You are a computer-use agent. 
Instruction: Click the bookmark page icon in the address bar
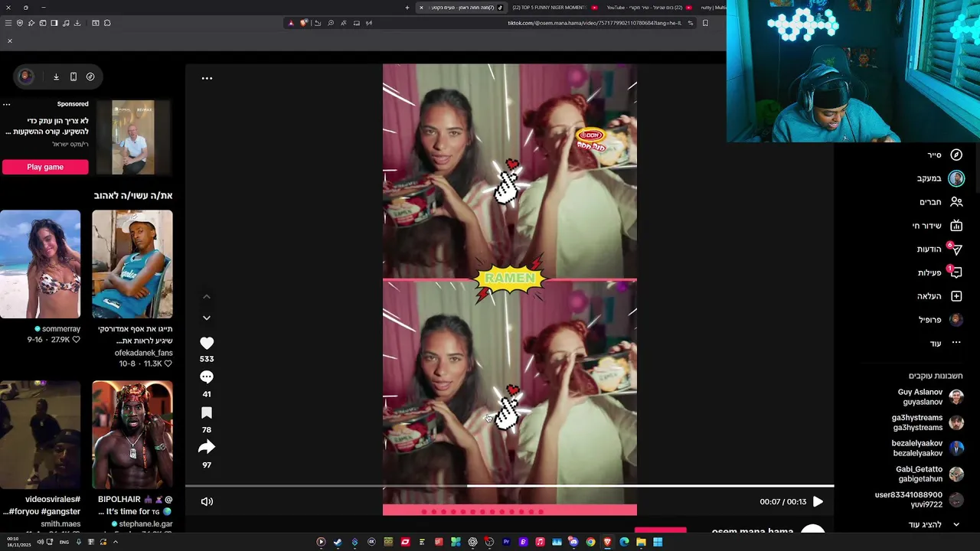pos(705,23)
